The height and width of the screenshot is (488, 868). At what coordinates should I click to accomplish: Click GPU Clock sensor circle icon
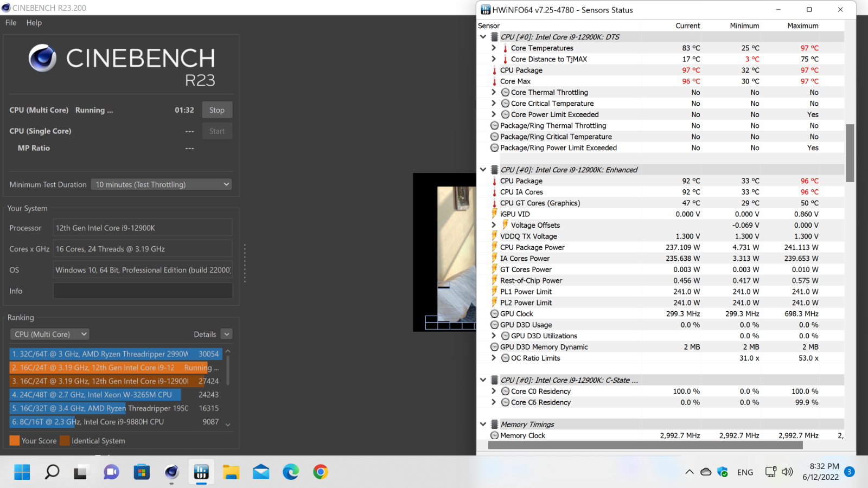click(x=494, y=314)
